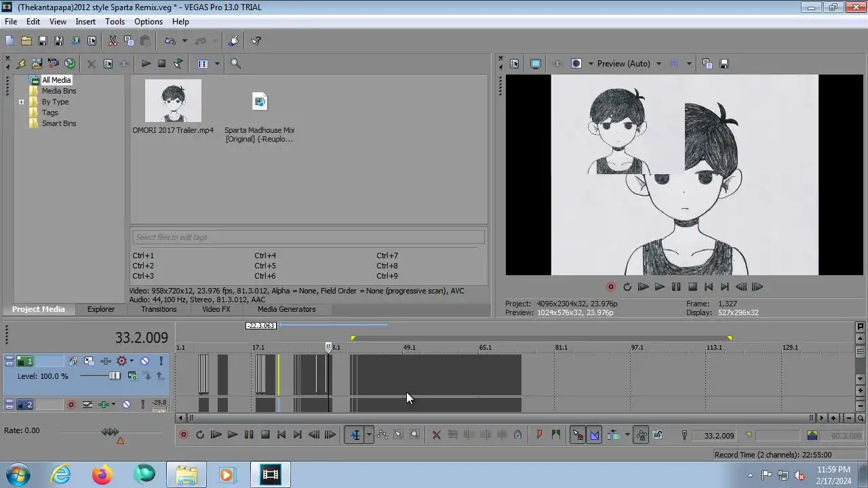Toggle the Auto Ripple button

tap(613, 435)
